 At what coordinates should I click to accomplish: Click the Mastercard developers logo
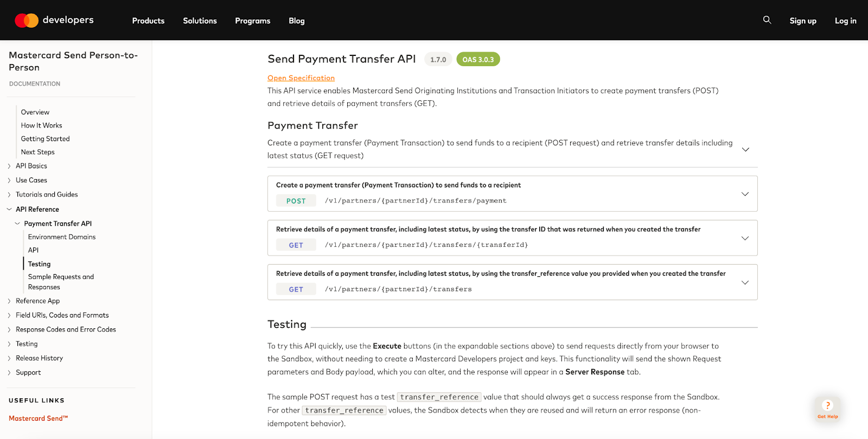[x=54, y=20]
